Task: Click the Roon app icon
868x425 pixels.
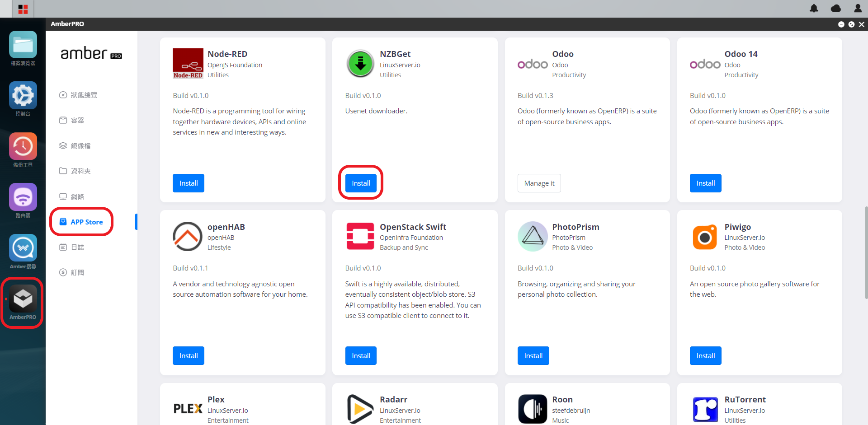Action: (x=533, y=409)
